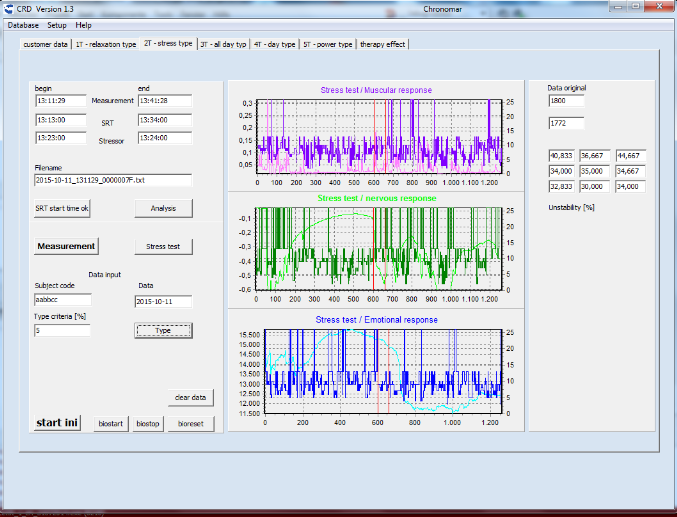Image resolution: width=677 pixels, height=517 pixels.
Task: Select the 1T - relaxation type tab
Action: tap(105, 45)
